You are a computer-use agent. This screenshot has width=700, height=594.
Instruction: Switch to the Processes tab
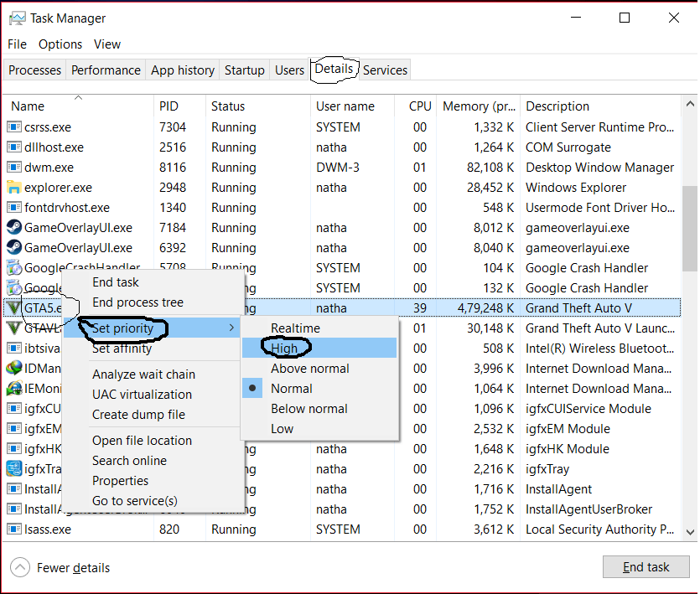pos(35,70)
